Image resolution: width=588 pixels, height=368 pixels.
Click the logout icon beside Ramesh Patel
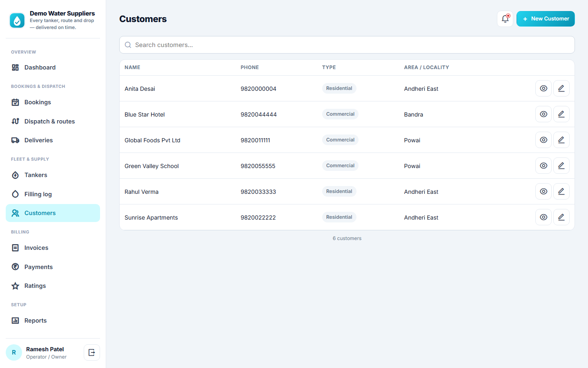[x=92, y=352]
